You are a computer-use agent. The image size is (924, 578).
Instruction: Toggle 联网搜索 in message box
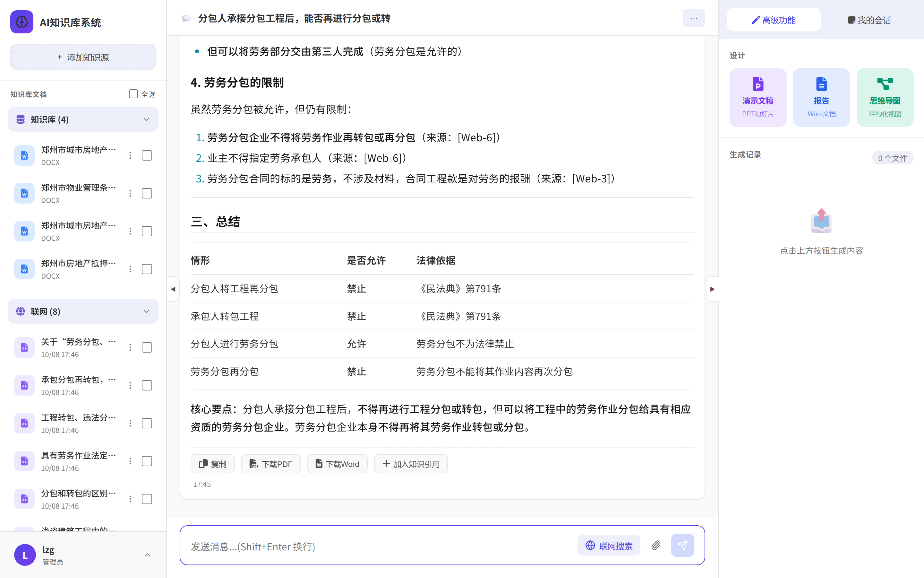pos(609,546)
